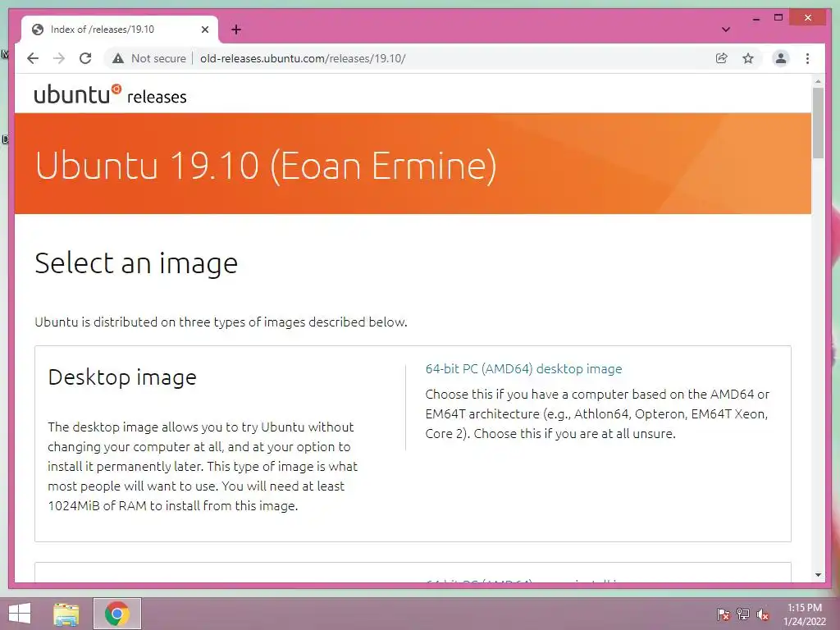Minimize the Chrome window
Screen dimensions: 840x630
[x=756, y=18]
